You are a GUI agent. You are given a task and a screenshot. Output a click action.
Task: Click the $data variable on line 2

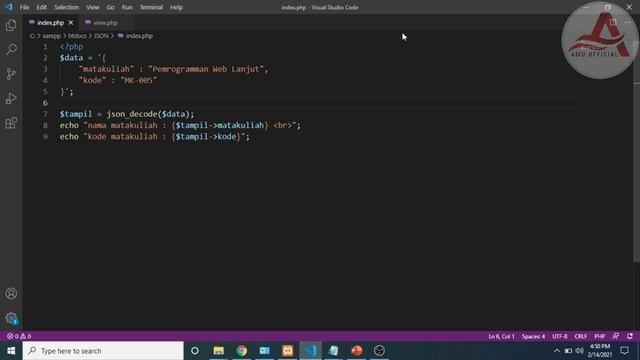[x=71, y=58]
